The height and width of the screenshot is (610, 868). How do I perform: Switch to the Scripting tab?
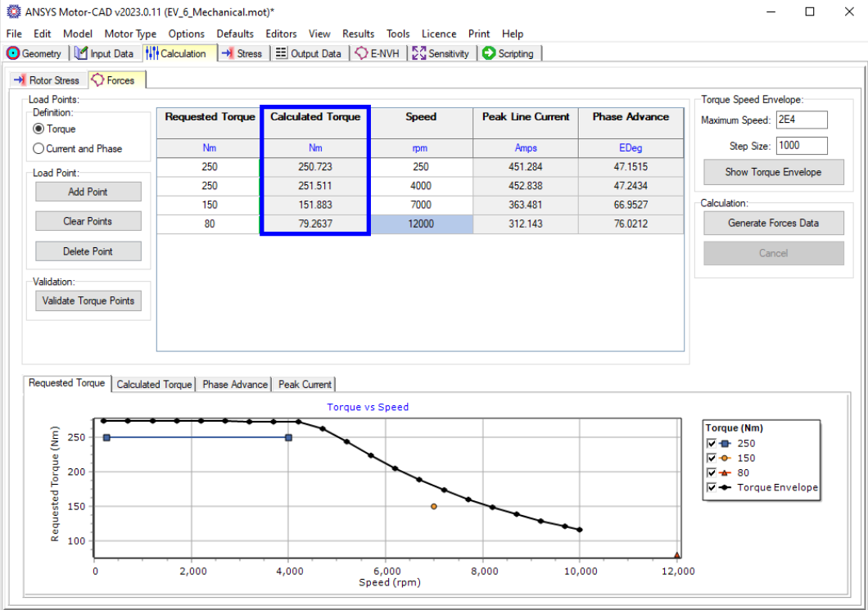click(509, 54)
